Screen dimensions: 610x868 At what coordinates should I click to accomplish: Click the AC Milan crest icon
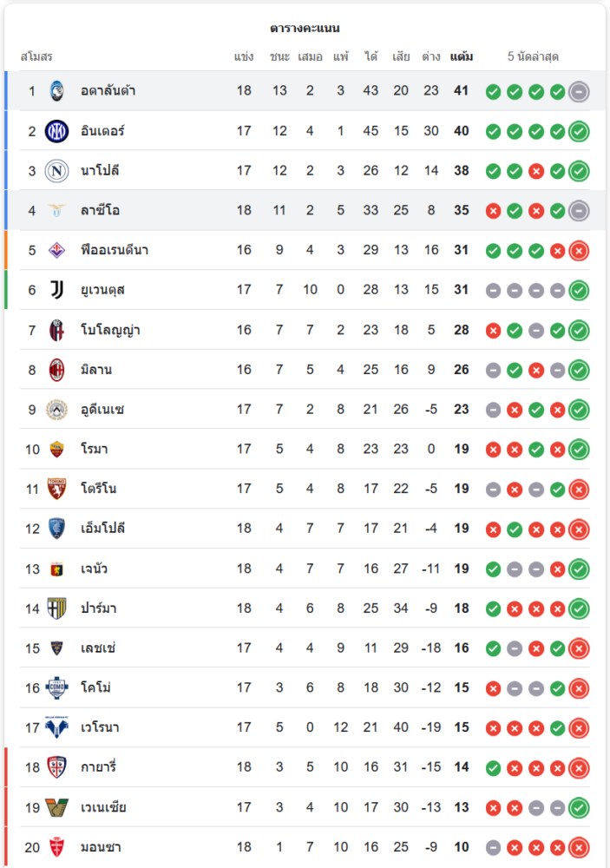[x=56, y=370]
